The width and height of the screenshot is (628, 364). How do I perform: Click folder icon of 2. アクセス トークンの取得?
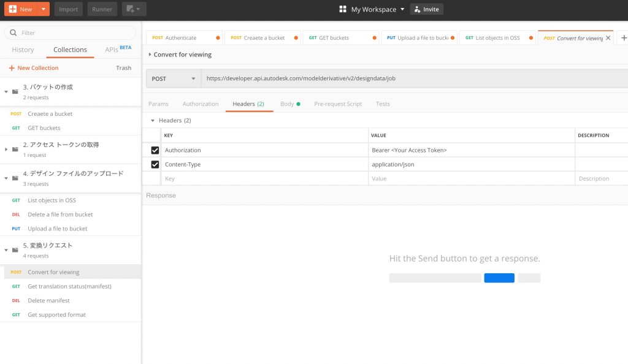pyautogui.click(x=15, y=149)
